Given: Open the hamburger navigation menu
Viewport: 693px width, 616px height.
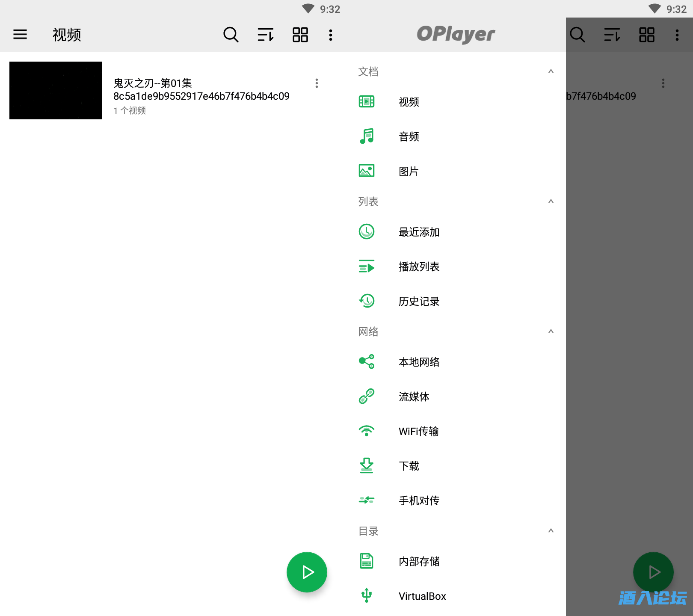Looking at the screenshot, I should (x=20, y=35).
